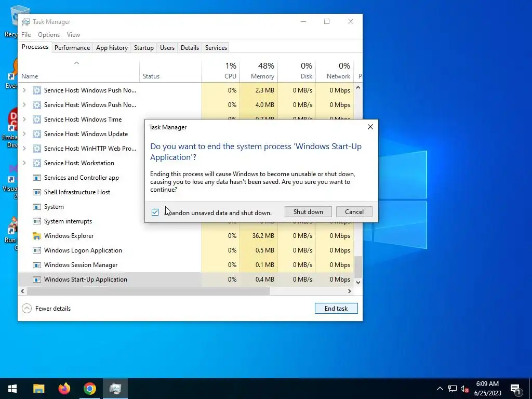Viewport: 532px width, 399px height.
Task: Cancel the end process dialog
Action: pos(354,212)
